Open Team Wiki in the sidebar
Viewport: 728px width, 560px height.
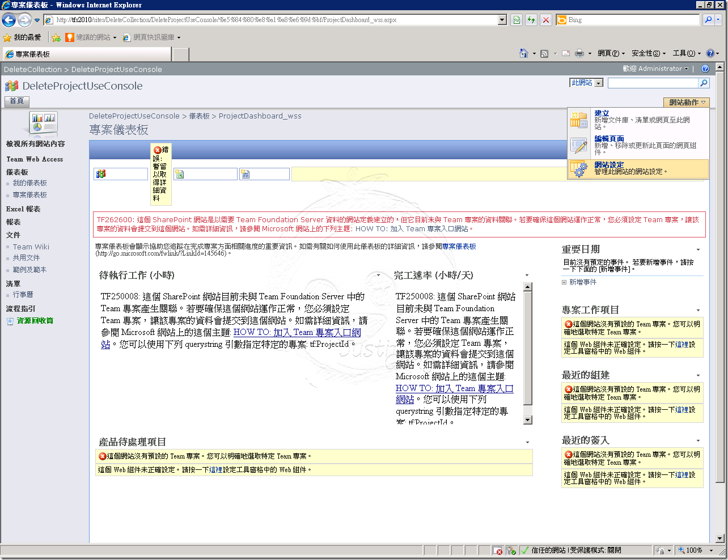click(31, 247)
